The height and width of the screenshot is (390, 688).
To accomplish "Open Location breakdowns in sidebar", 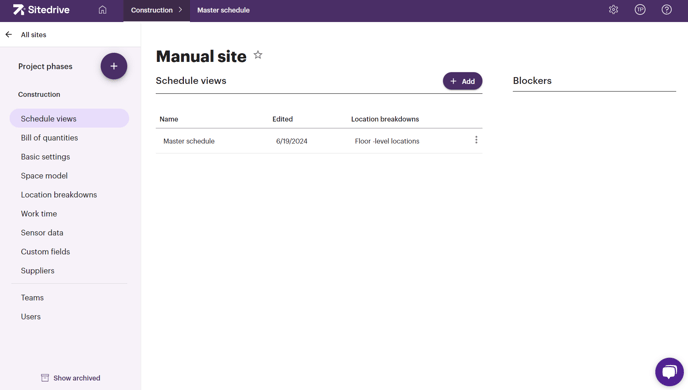I will [x=59, y=195].
